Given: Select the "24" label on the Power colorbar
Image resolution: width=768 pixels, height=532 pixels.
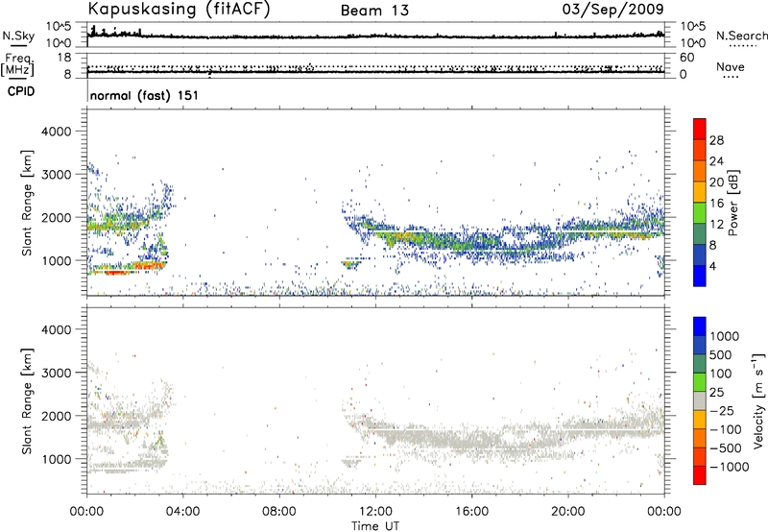Looking at the screenshot, I should pos(716,161).
